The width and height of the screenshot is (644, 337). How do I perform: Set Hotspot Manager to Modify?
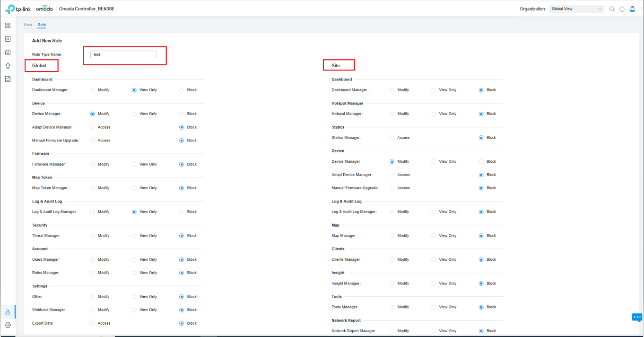[392, 114]
